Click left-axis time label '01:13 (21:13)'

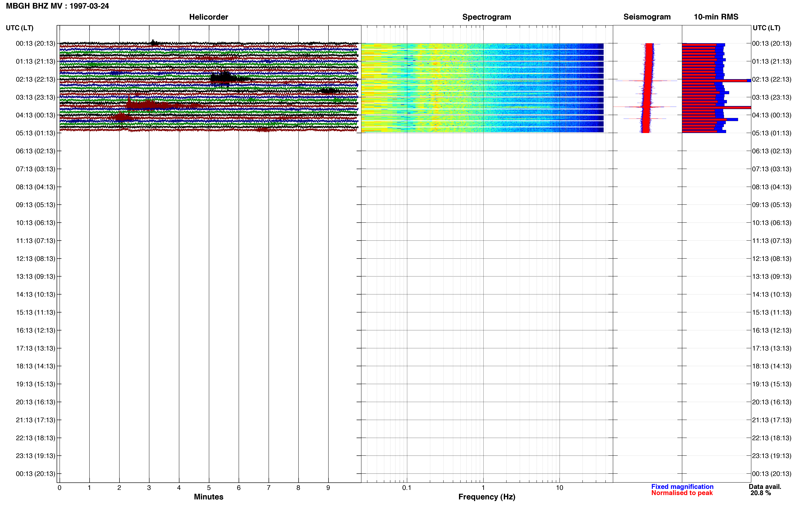tap(36, 61)
